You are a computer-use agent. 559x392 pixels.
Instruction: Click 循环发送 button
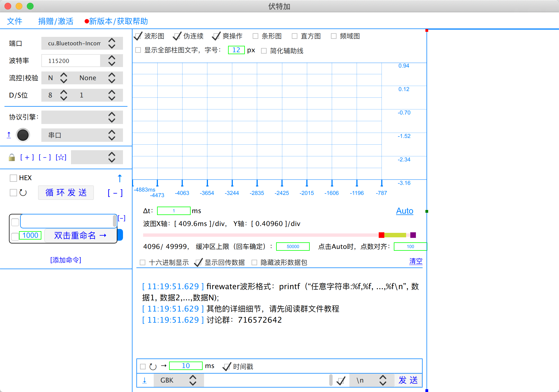pos(66,193)
